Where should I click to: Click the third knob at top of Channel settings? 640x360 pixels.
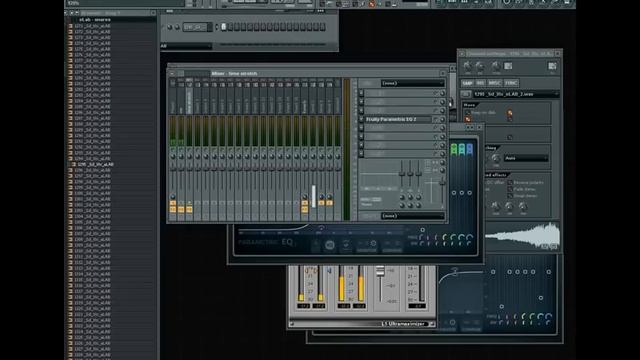pos(495,66)
